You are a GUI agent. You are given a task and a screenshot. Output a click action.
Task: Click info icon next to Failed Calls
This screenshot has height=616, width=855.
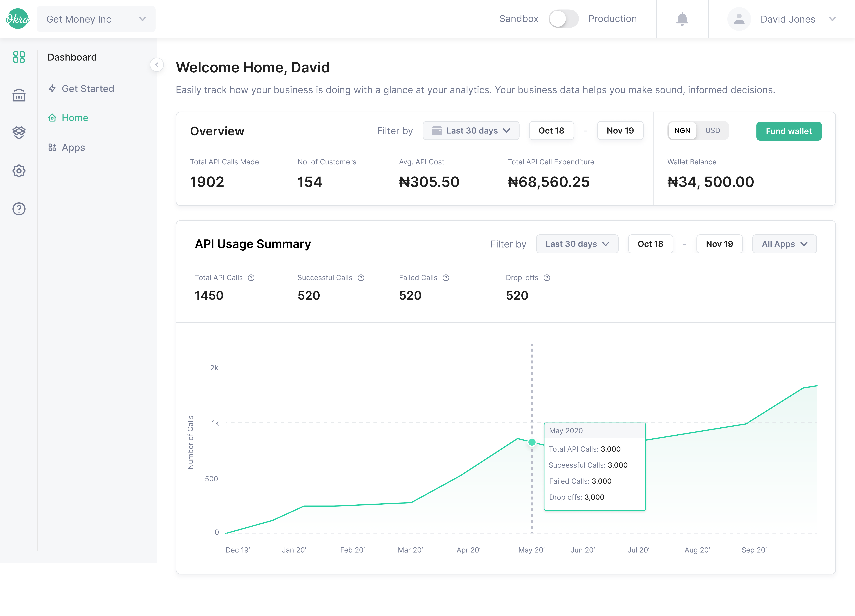(x=446, y=278)
